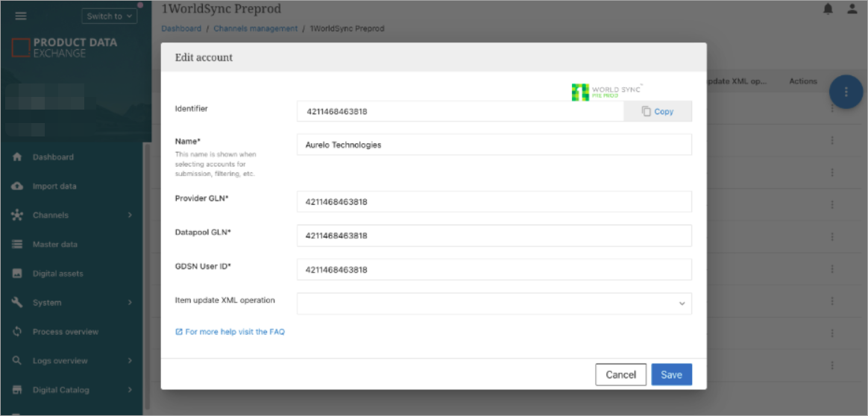Expand the System sidebar submenu
Screen dimensions: 868x416
coord(130,303)
